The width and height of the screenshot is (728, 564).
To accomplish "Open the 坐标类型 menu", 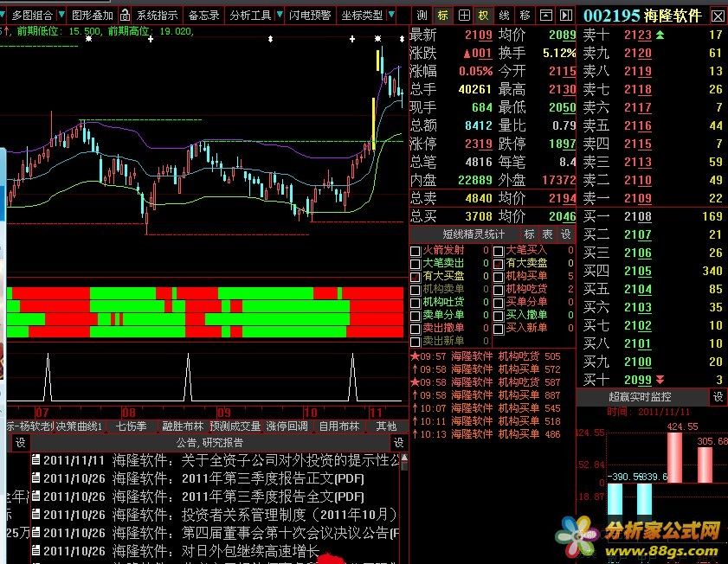I will [x=362, y=16].
